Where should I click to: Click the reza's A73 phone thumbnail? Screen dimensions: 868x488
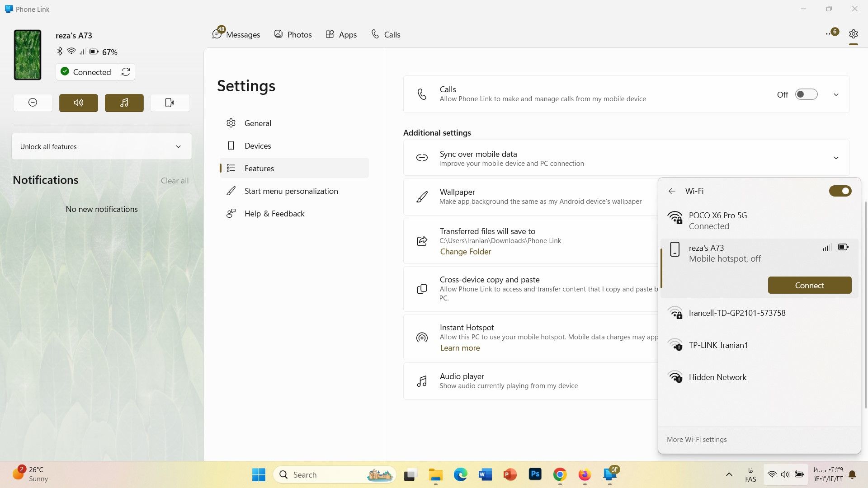pos(28,55)
